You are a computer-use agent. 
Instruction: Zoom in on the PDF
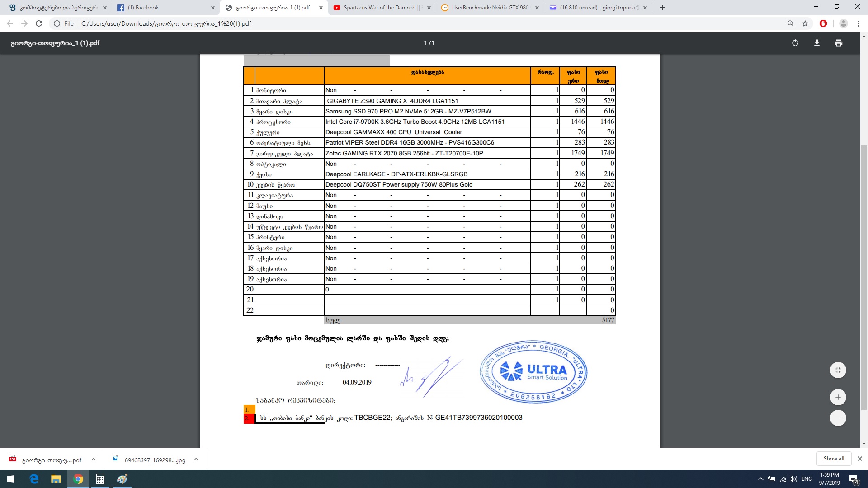[838, 397]
